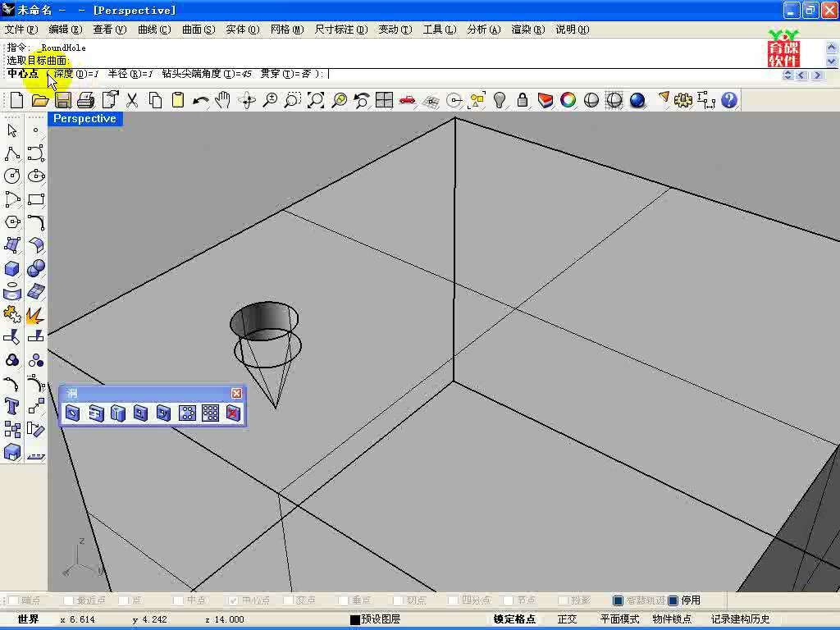This screenshot has width=840, height=630.
Task: Open the 文件(F) menu
Action: [21, 30]
